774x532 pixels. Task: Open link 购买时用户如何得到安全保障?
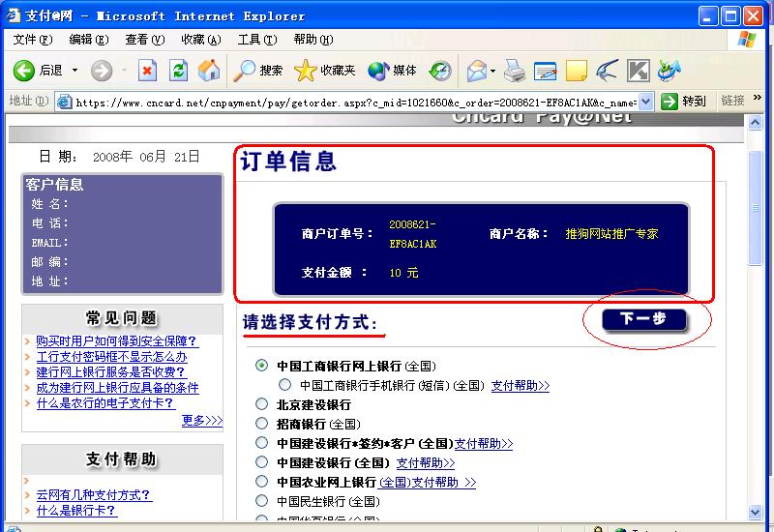pyautogui.click(x=116, y=341)
